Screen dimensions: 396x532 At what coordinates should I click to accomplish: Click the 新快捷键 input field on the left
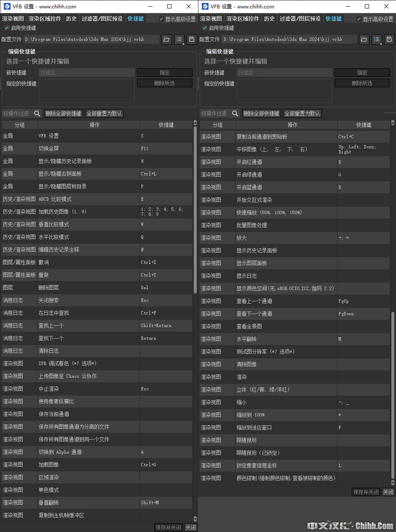[x=86, y=72]
